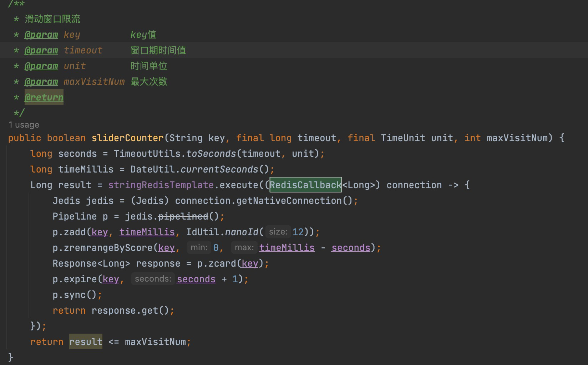Click the TimeoutUtils class reference
The height and width of the screenshot is (365, 588).
[147, 154]
